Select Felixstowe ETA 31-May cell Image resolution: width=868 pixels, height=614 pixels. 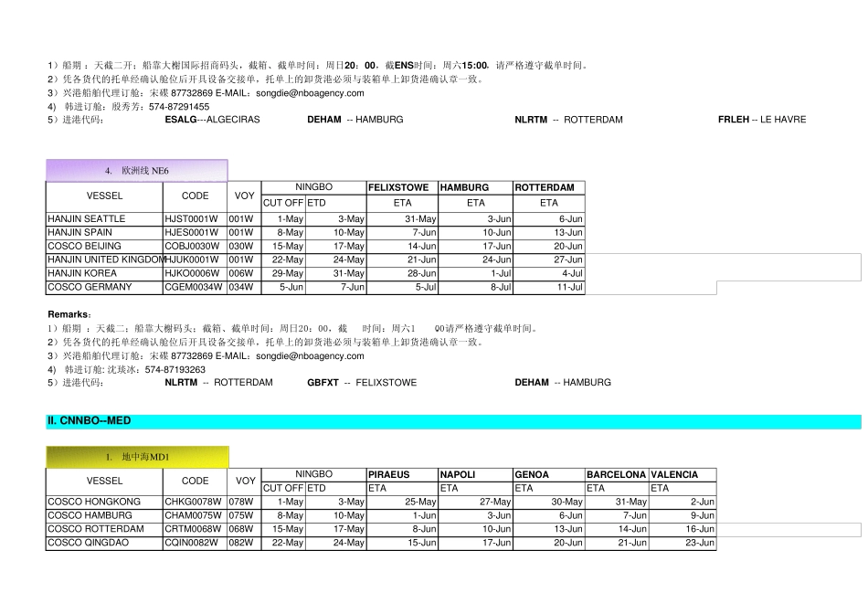[402, 218]
